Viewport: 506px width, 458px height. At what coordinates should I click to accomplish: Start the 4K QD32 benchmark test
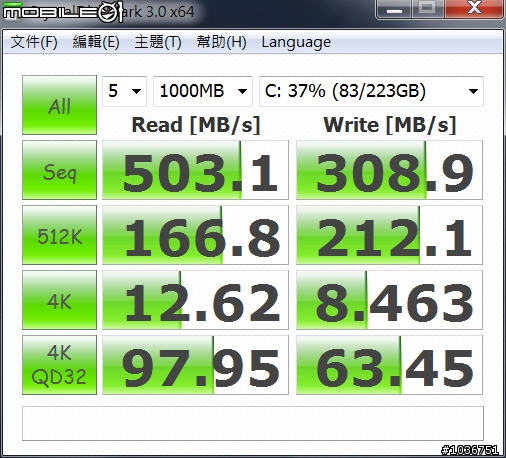59,365
